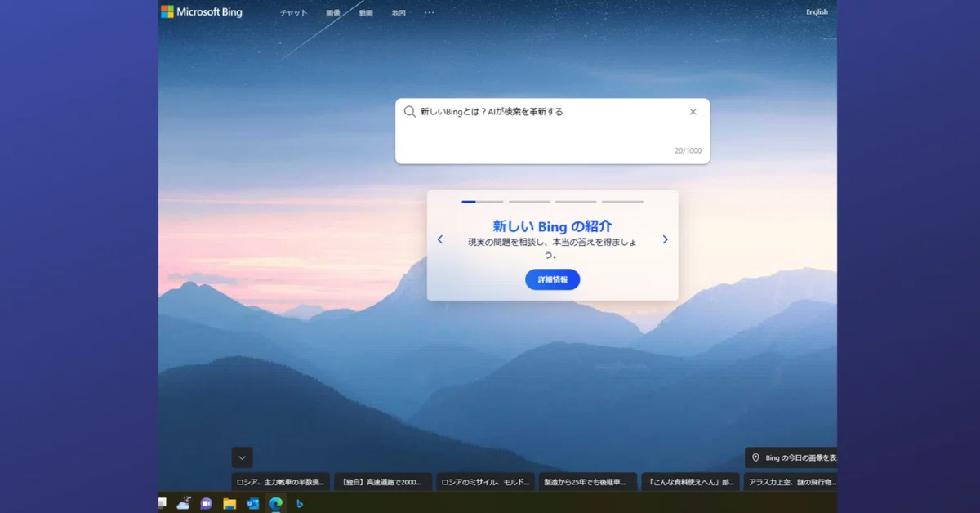980x513 pixels.
Task: Click the 新しい Bing の紹介 heading
Action: [552, 226]
